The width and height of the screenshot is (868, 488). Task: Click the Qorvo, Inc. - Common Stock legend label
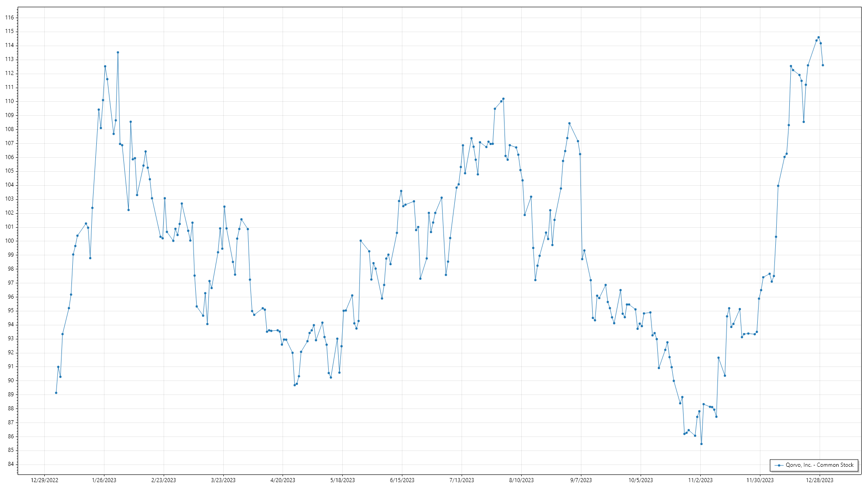click(819, 465)
